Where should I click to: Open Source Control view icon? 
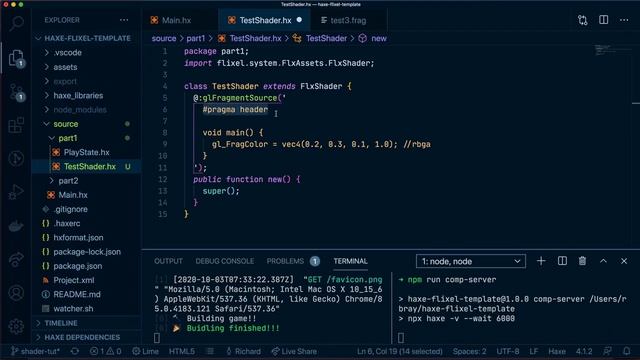pyautogui.click(x=16, y=92)
